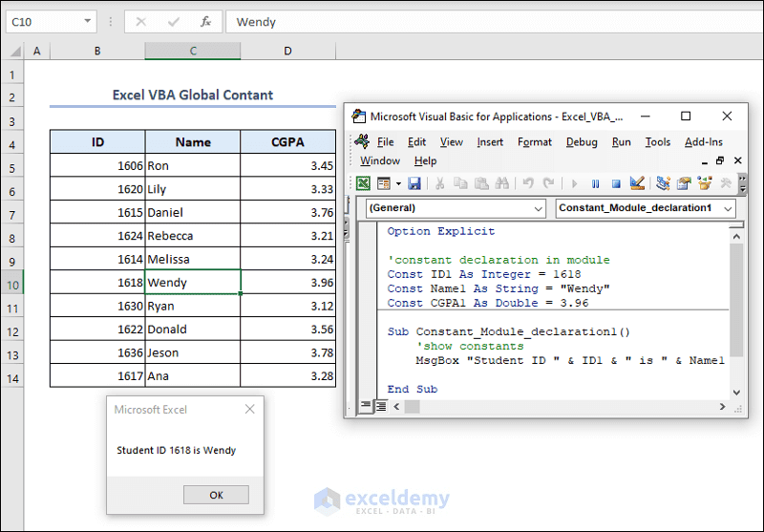Click the CGPA value 3.78
This screenshot has height=532, width=764.
pos(288,352)
